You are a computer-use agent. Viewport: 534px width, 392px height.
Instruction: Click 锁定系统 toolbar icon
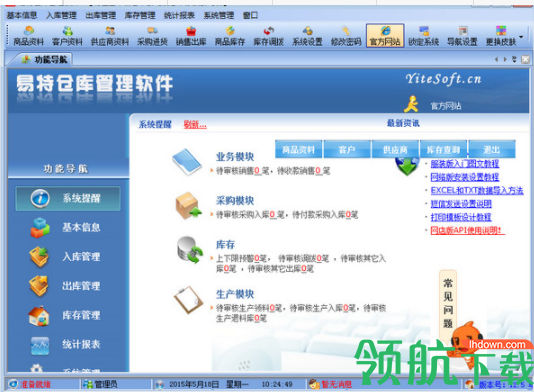point(424,36)
